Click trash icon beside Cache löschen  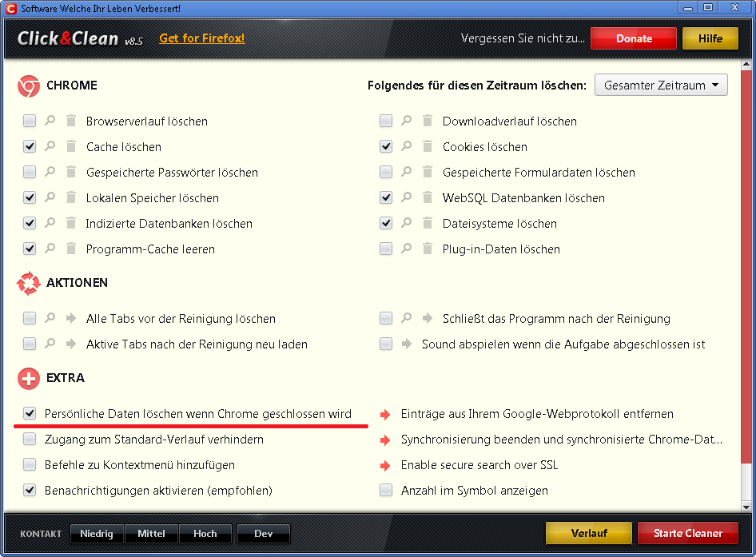(x=71, y=146)
